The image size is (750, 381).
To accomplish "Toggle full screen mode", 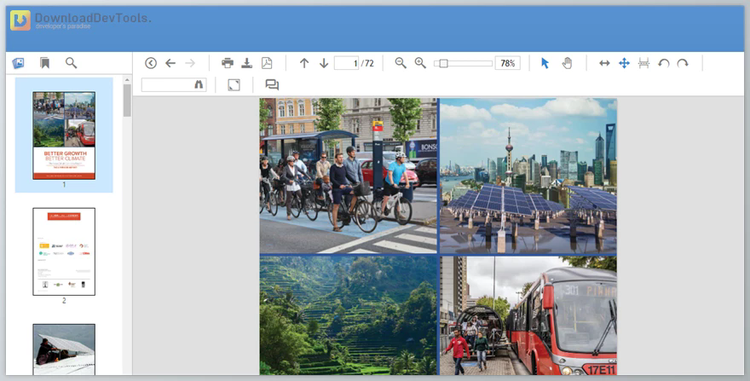I will tap(234, 85).
